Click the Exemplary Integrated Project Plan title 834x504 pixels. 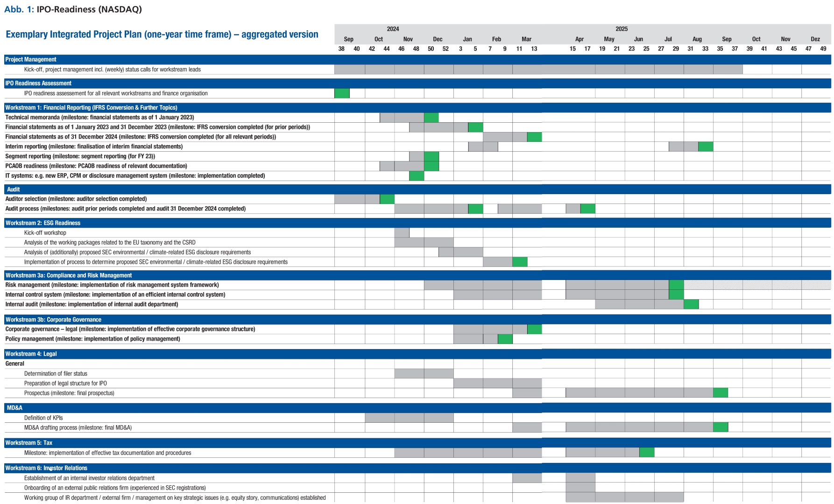click(x=162, y=34)
